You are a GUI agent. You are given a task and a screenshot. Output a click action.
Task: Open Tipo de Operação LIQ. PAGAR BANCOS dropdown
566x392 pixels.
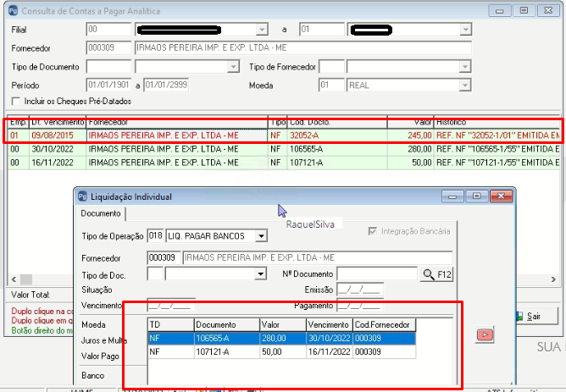(261, 236)
